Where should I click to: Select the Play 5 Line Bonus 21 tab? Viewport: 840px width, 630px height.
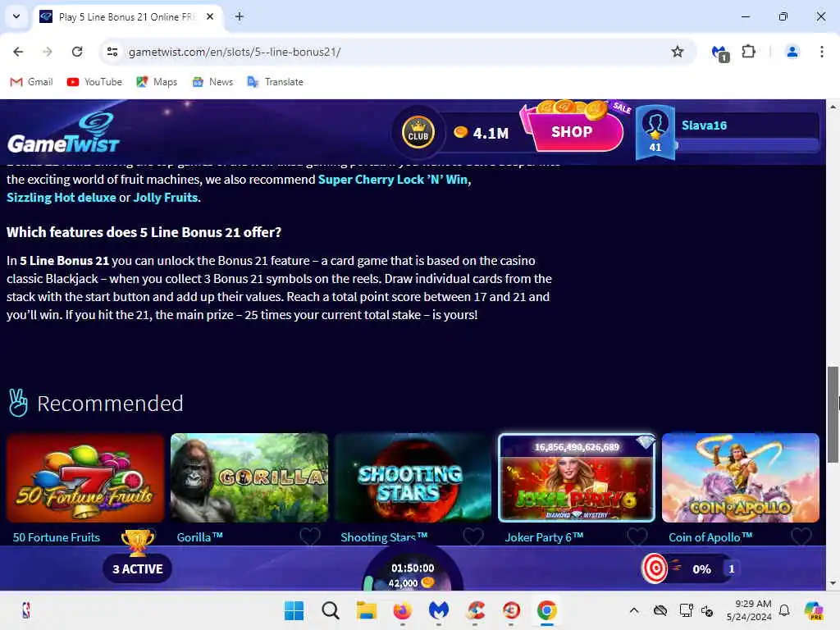(x=127, y=16)
